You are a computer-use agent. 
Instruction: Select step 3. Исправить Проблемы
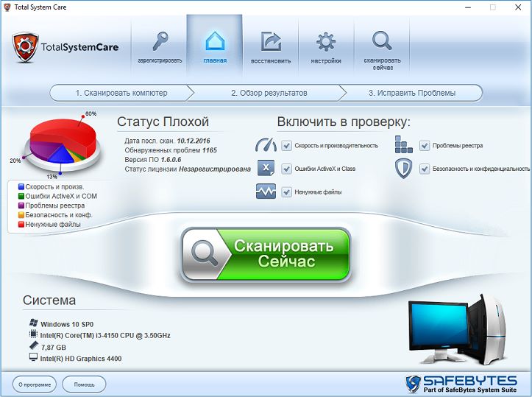click(412, 93)
